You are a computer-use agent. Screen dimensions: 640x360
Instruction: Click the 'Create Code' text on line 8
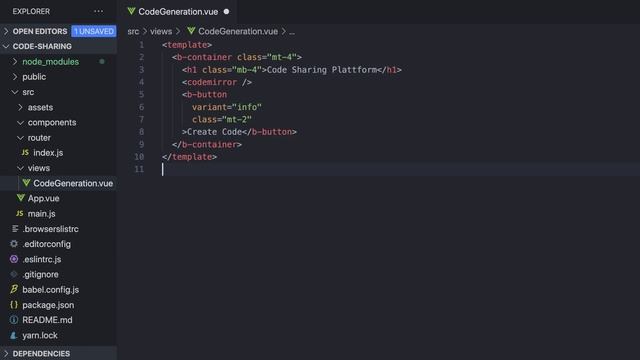click(x=214, y=132)
